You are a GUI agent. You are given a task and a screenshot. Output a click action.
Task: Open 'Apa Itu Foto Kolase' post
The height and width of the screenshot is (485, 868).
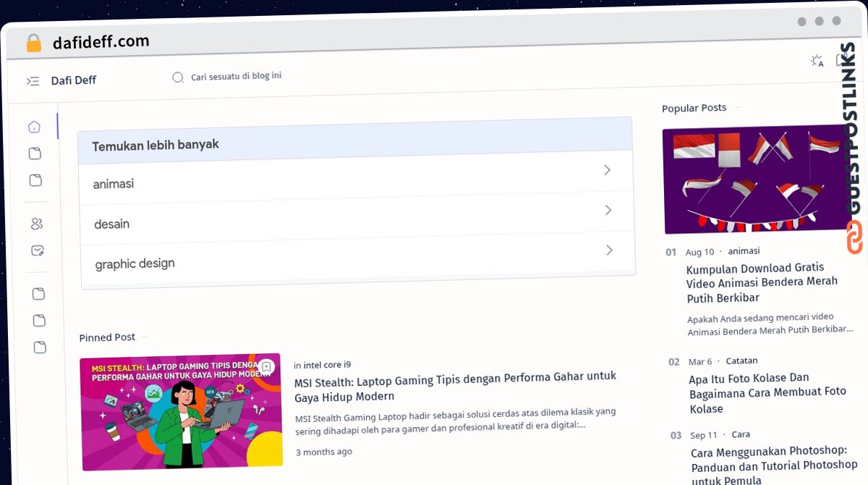coord(767,393)
